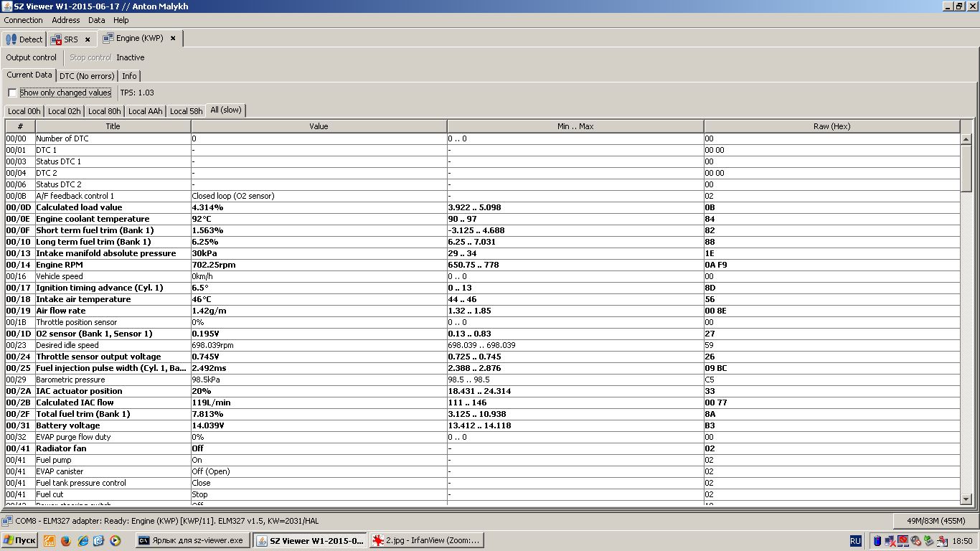Open the Help menu
This screenshot has width=980, height=551.
point(121,20)
